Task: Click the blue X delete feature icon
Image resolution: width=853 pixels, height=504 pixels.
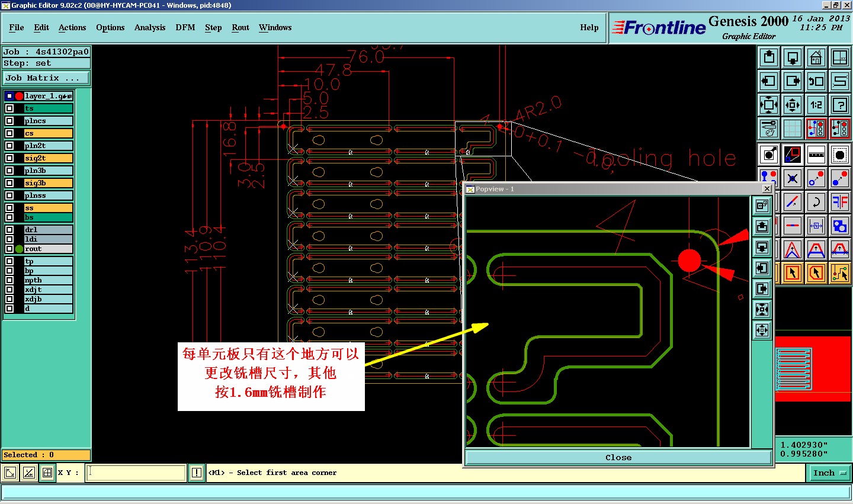Action: 793,178
